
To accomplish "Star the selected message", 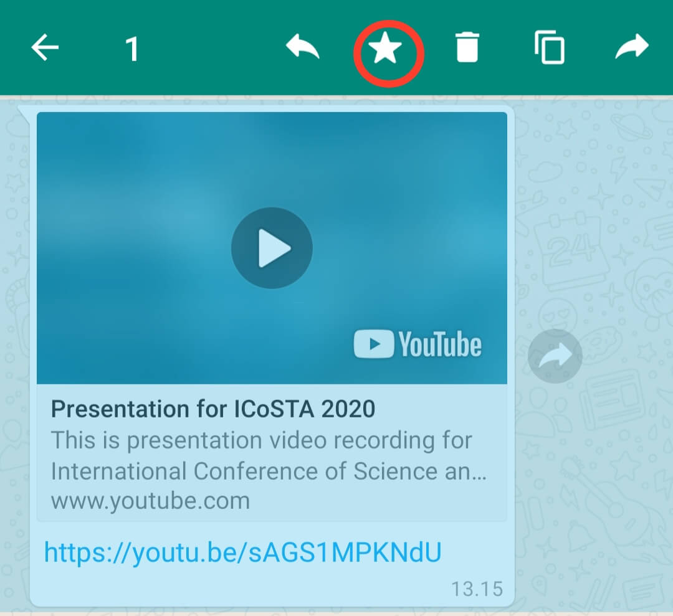I will 385,47.
